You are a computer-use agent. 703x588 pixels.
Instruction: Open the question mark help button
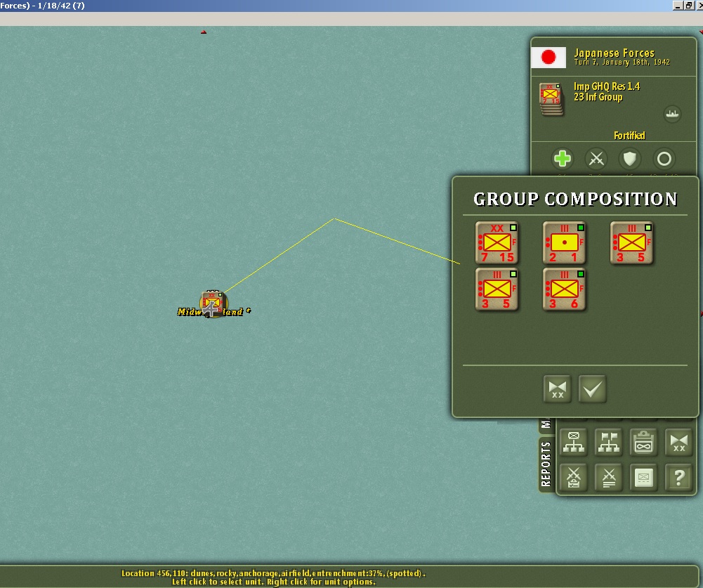coord(679,478)
